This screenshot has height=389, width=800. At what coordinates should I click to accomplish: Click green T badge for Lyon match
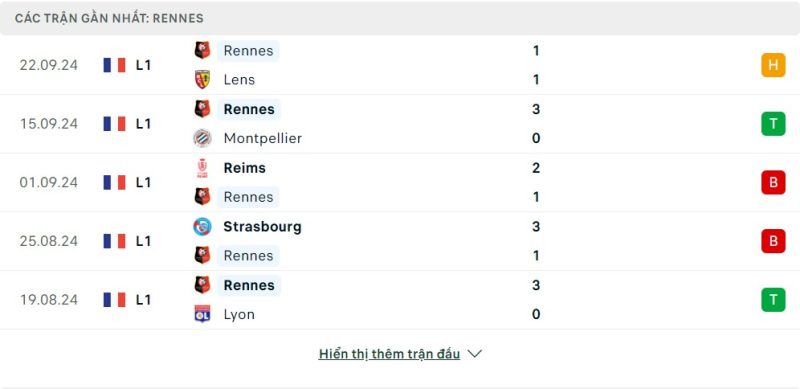[773, 300]
